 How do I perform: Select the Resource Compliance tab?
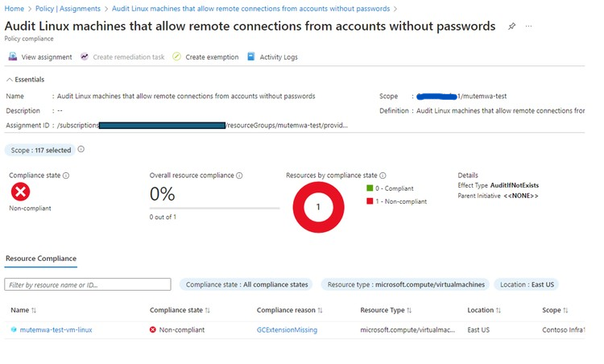[41, 259]
